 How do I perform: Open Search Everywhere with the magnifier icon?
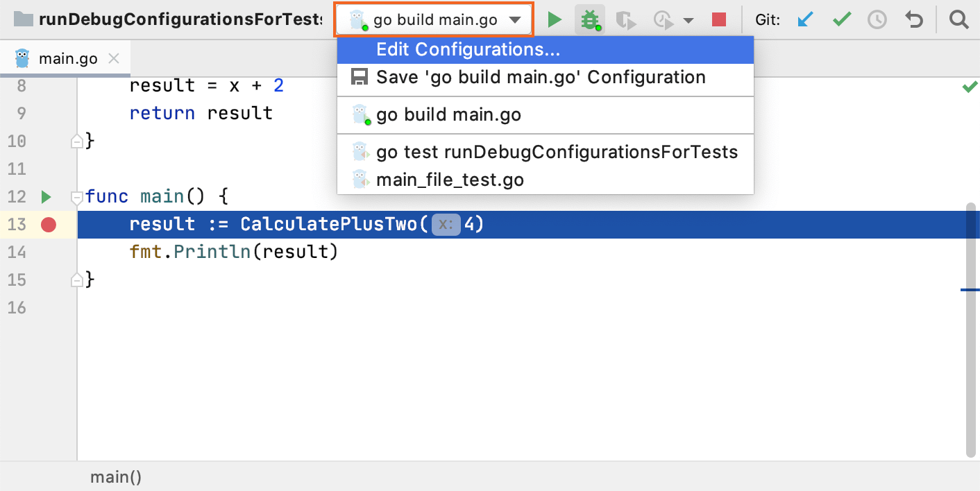tap(958, 19)
